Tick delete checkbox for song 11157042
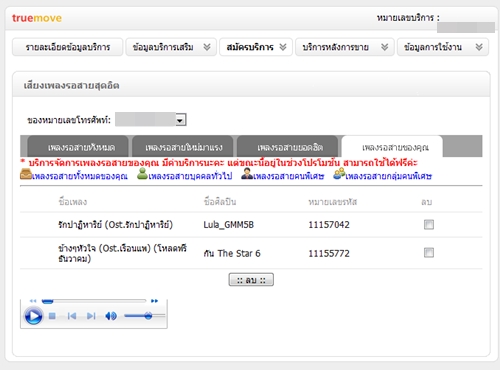 click(429, 224)
